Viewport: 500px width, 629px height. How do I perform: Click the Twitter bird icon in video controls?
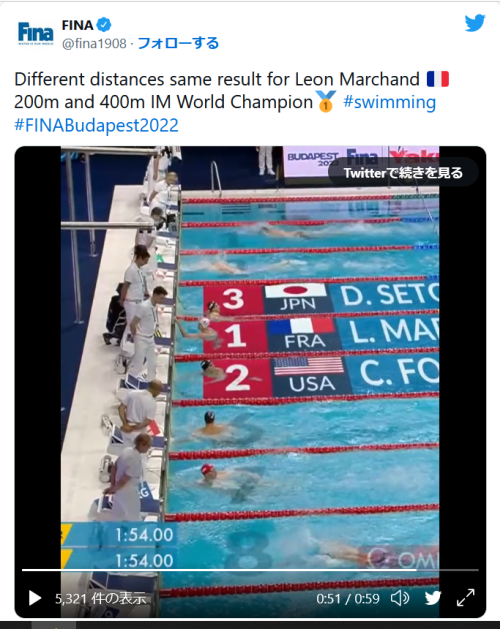click(433, 598)
